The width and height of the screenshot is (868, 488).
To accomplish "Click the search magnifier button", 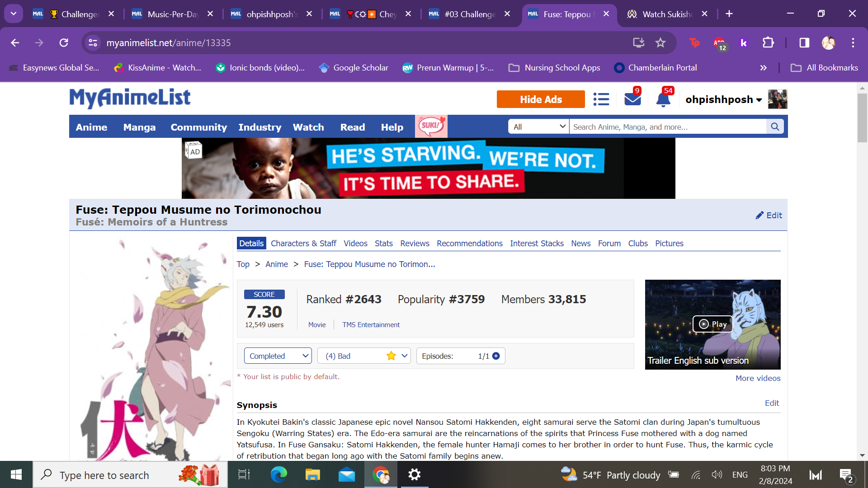I will pyautogui.click(x=775, y=127).
